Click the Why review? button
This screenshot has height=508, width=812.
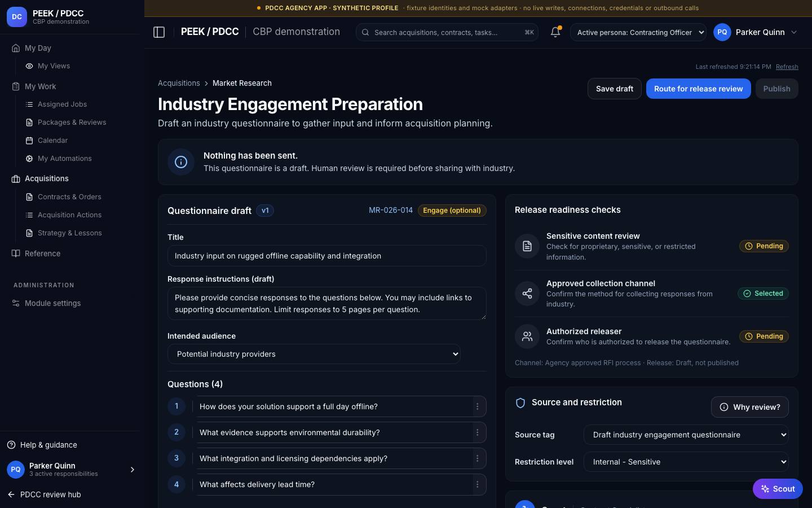click(x=750, y=407)
